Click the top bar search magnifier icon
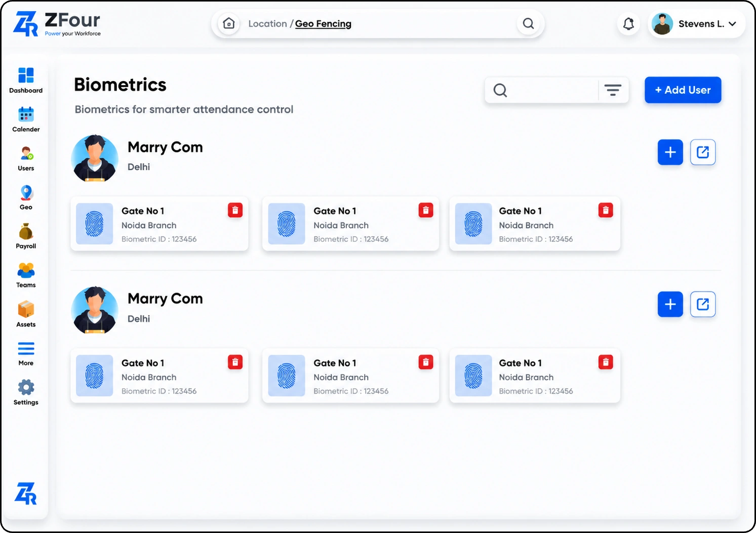 (x=528, y=23)
